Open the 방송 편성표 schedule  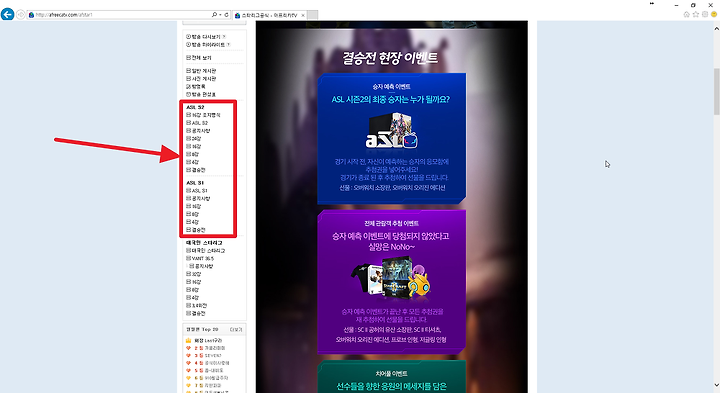(x=201, y=94)
